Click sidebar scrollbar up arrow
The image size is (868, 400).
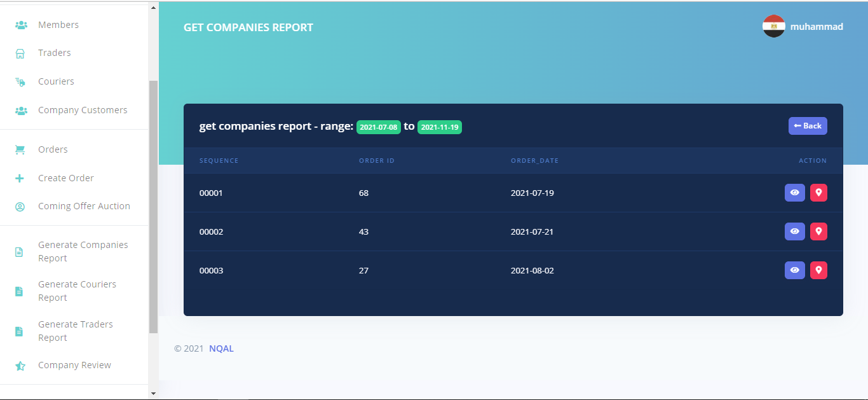(x=153, y=8)
